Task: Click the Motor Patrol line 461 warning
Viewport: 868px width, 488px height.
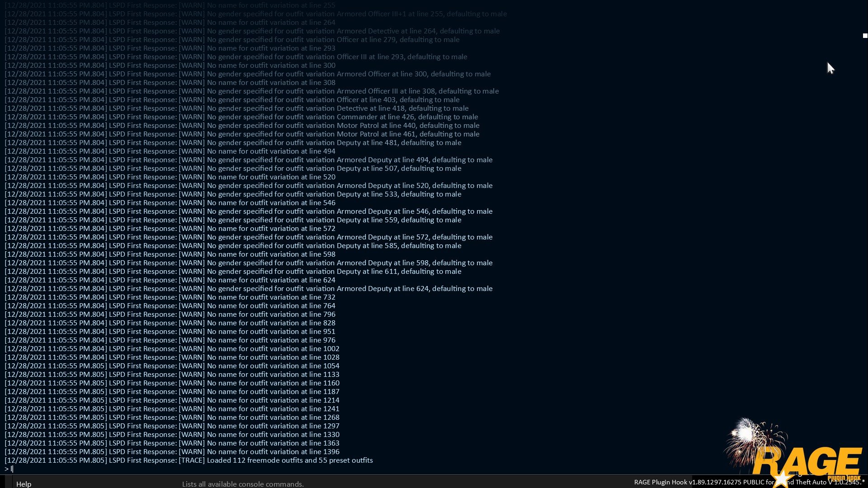Action: 242,134
